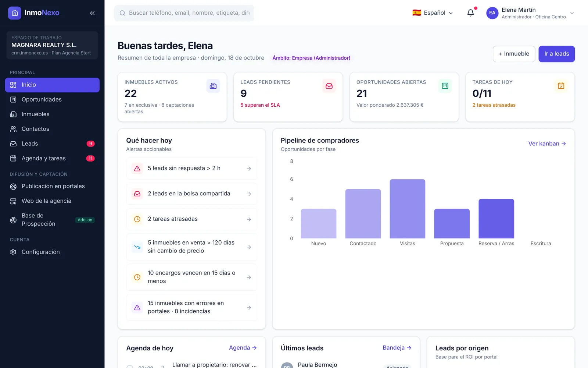Click Ámbito: Empresa (Administrador) label
588x368 pixels.
tap(311, 58)
